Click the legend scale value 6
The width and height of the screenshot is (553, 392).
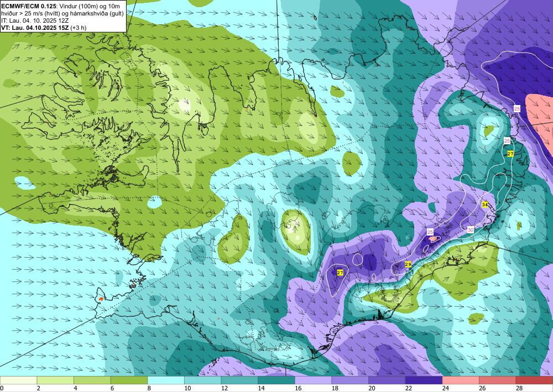pos(112,388)
